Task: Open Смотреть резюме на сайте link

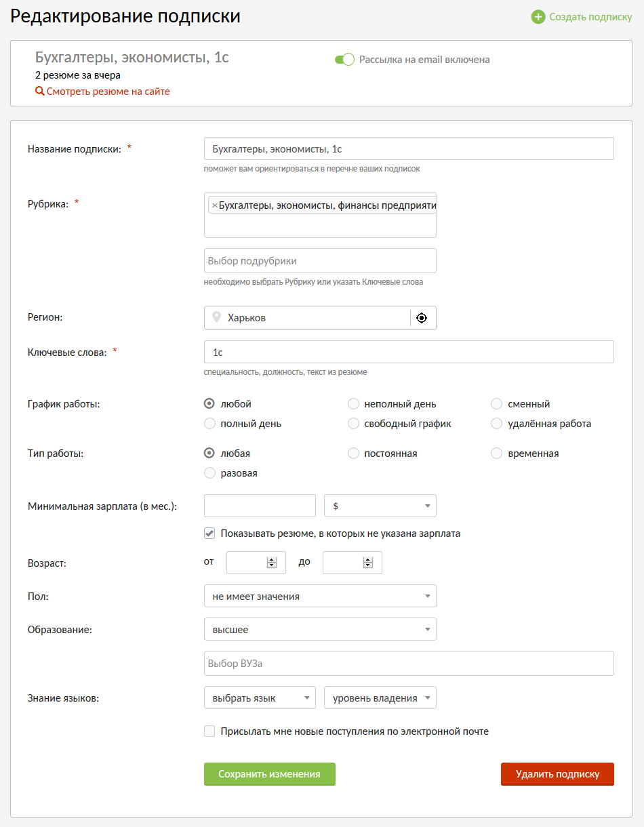Action: coord(108,92)
